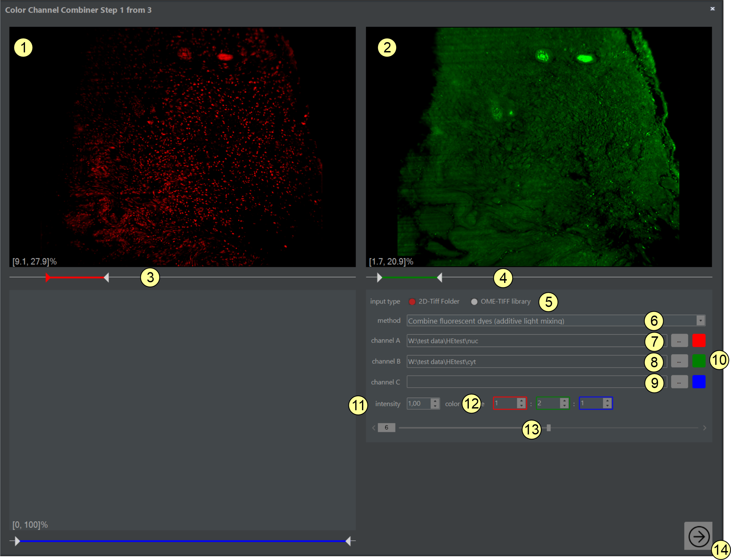Decrease green color balance value
Image resolution: width=731 pixels, height=560 pixels.
pyautogui.click(x=564, y=406)
